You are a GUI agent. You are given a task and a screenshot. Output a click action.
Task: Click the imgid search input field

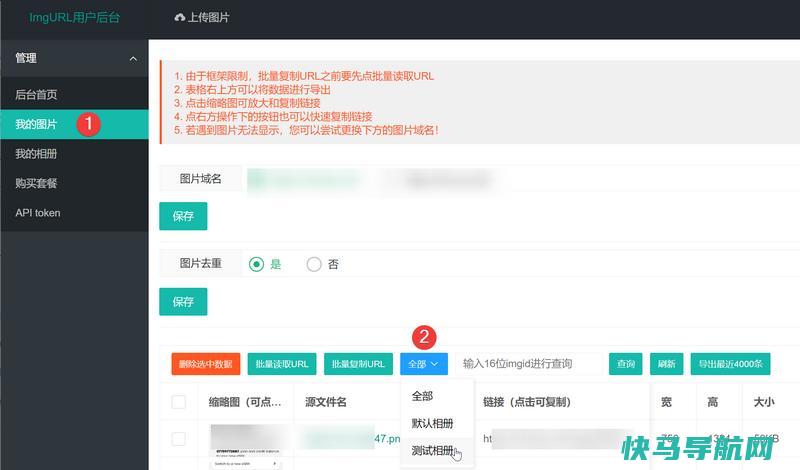[528, 364]
